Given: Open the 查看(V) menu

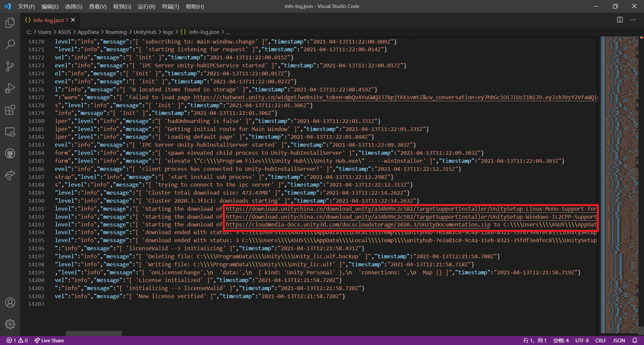Looking at the screenshot, I should [98, 6].
